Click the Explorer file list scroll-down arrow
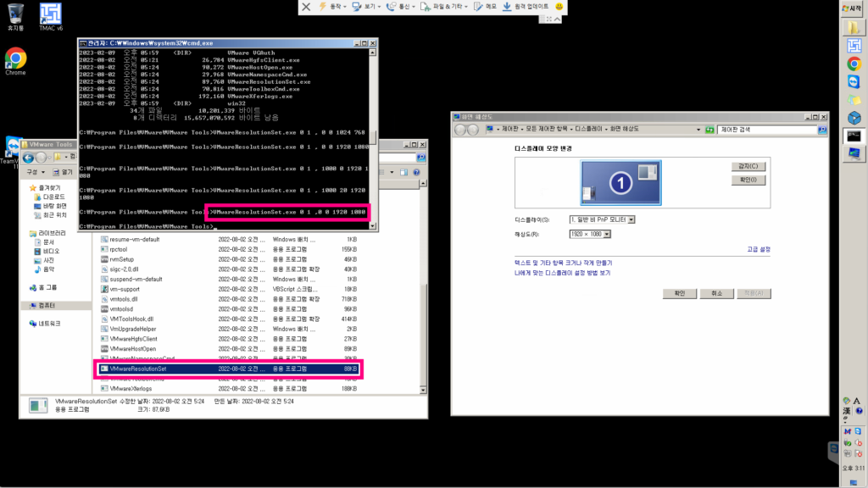 click(423, 390)
